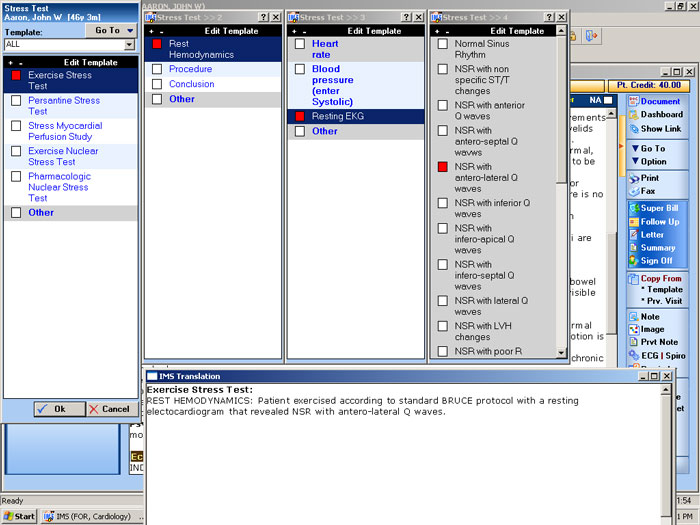This screenshot has height=525, width=700.
Task: Click the ECG gears icon
Action: (633, 355)
